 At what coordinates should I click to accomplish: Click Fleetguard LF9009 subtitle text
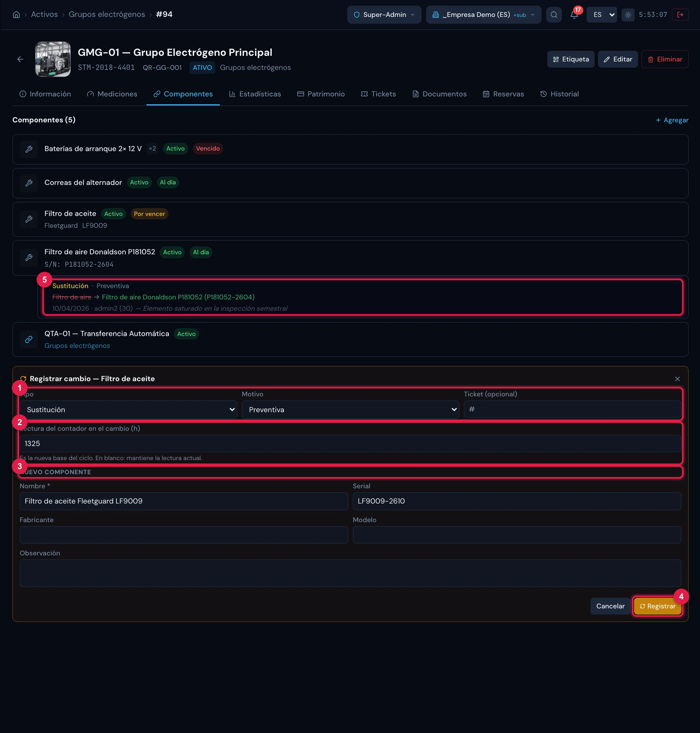[76, 226]
